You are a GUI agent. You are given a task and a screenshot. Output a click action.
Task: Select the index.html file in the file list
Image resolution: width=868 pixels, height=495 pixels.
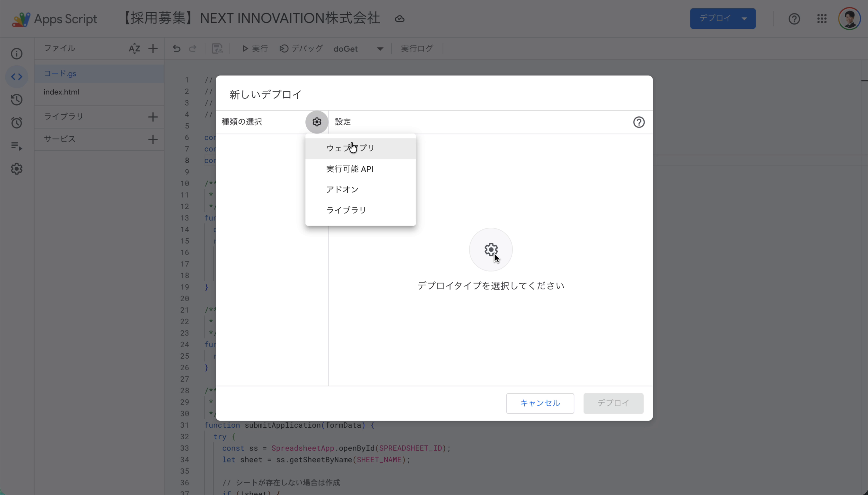point(61,92)
